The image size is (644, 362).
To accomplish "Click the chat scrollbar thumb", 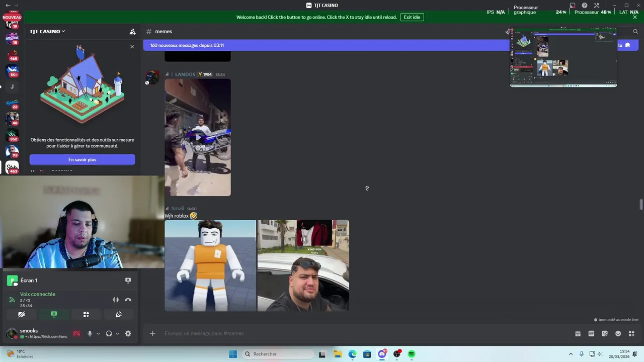I will tap(641, 205).
